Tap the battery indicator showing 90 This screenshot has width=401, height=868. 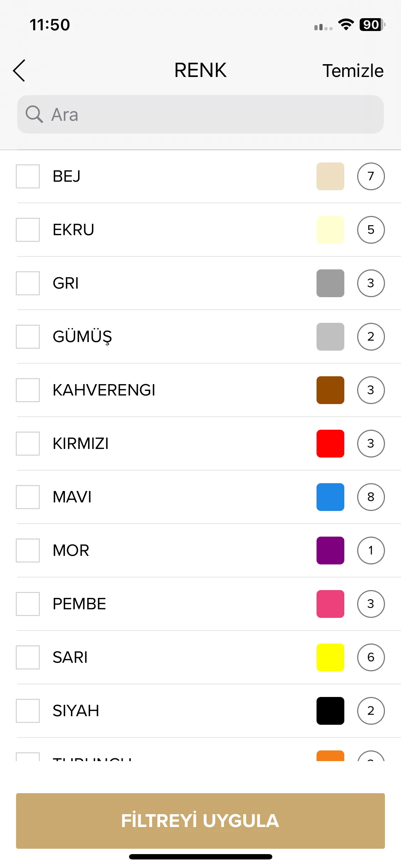coord(372,25)
